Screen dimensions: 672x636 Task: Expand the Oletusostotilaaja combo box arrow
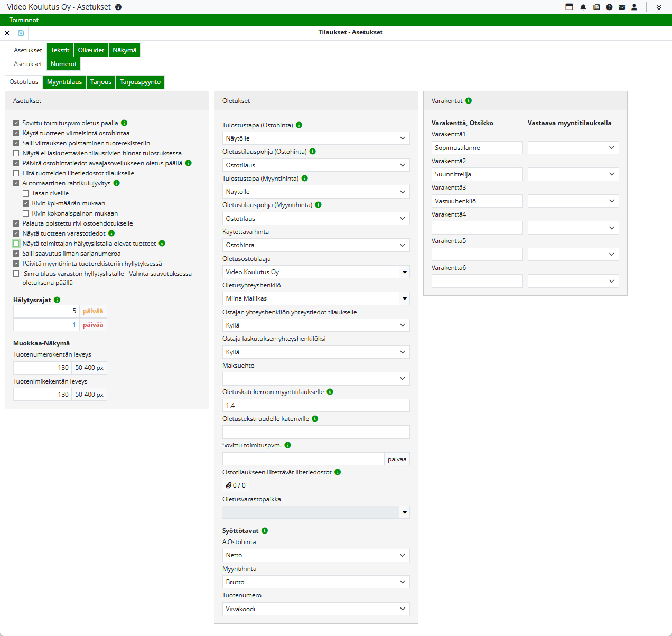click(404, 272)
